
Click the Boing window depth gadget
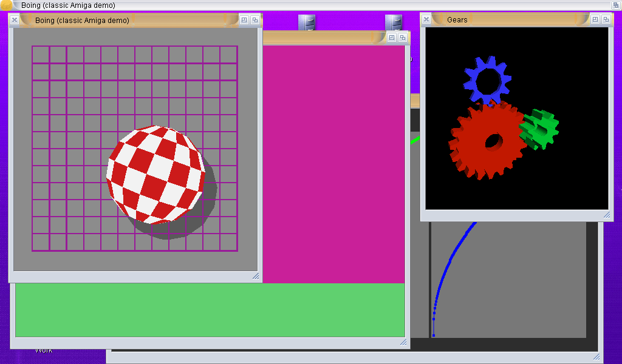tap(255, 20)
